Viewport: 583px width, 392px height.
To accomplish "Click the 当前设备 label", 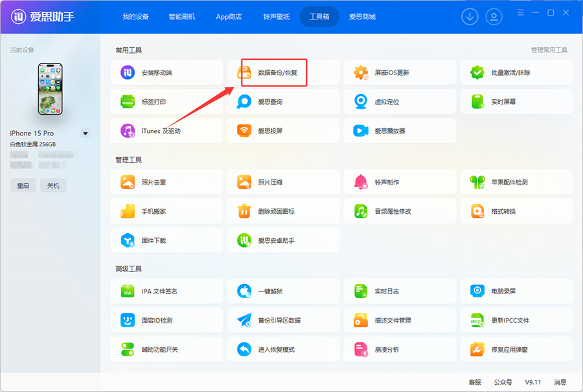I will tap(22, 50).
